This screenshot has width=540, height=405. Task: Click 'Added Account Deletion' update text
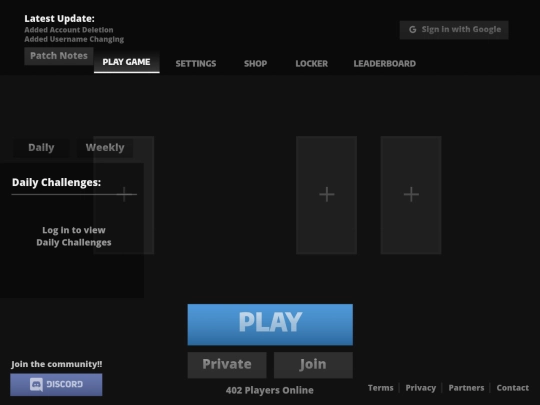[x=69, y=30]
